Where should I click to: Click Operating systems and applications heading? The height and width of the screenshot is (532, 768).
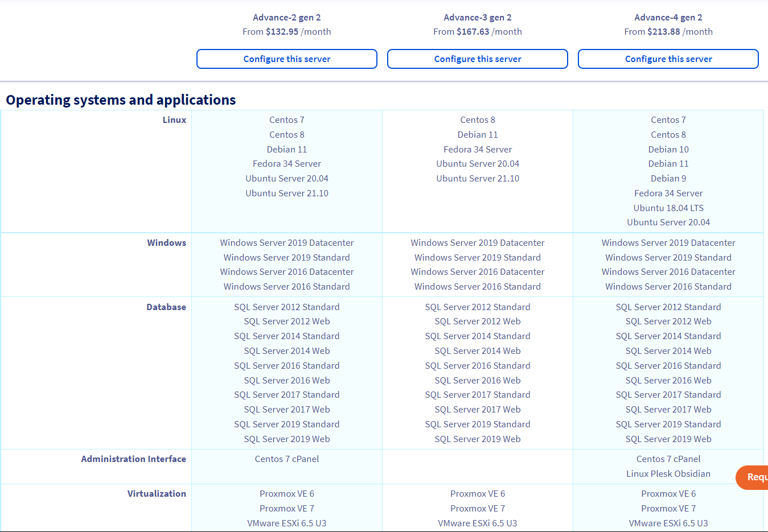tap(121, 100)
